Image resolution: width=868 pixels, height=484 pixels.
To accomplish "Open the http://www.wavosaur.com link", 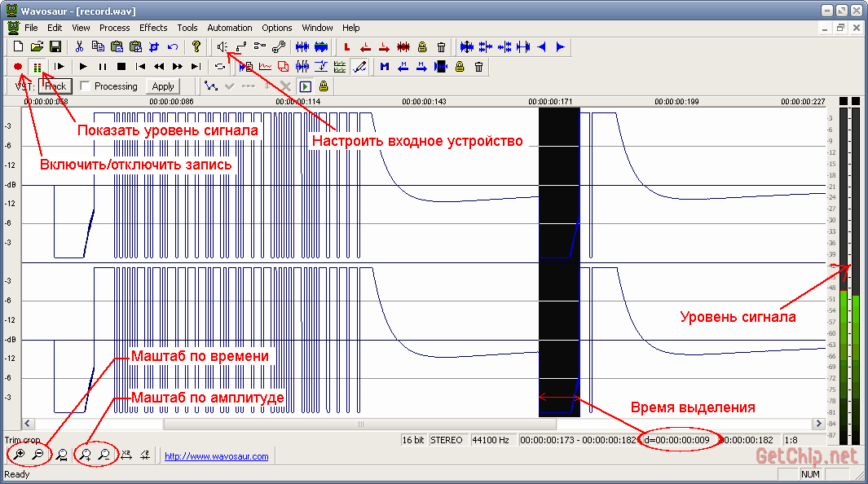I will tap(217, 456).
